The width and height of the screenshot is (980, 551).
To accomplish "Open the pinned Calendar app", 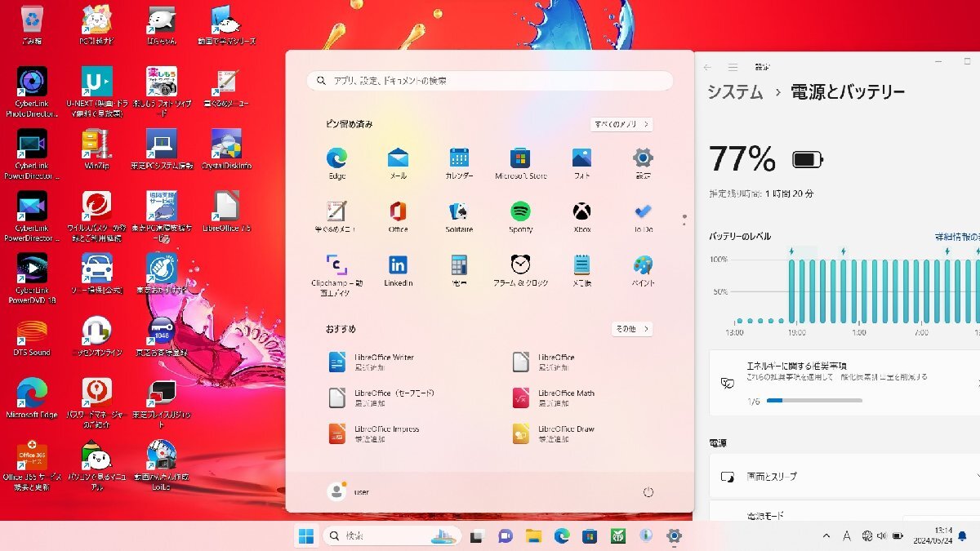I will pyautogui.click(x=459, y=163).
